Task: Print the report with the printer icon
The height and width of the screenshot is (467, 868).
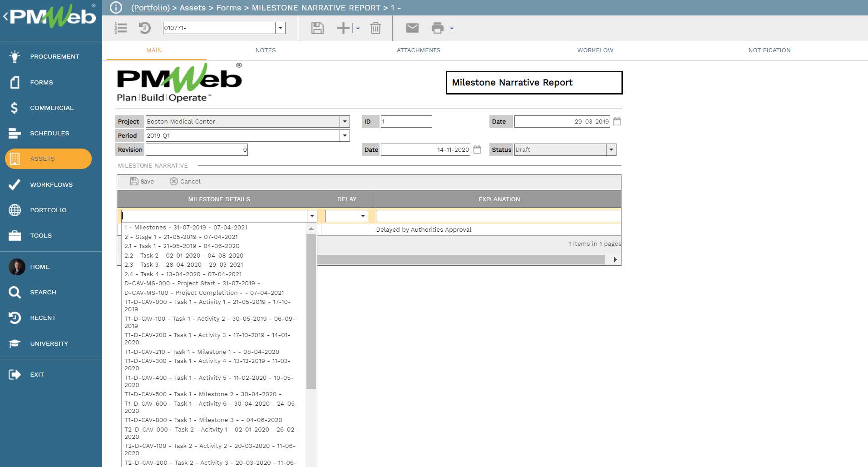Action: pyautogui.click(x=437, y=28)
